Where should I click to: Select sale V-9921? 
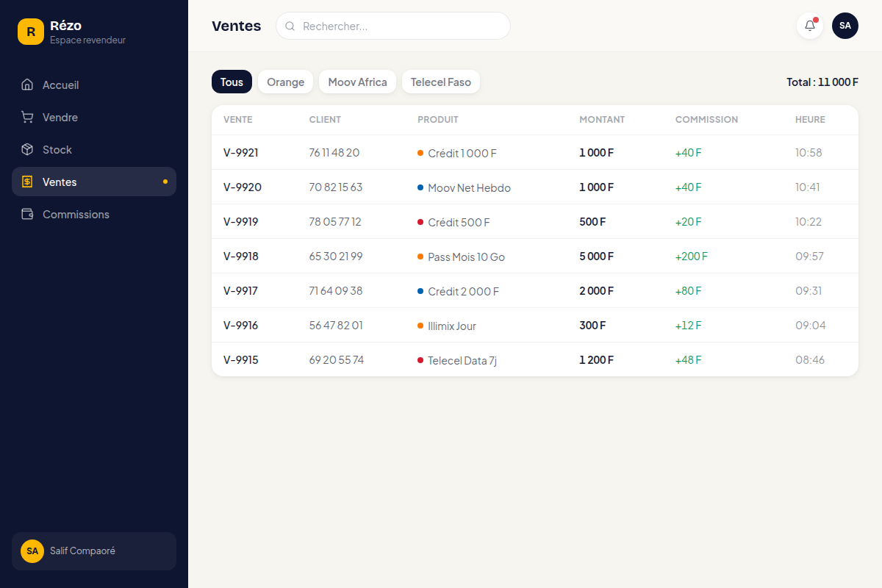coord(535,152)
